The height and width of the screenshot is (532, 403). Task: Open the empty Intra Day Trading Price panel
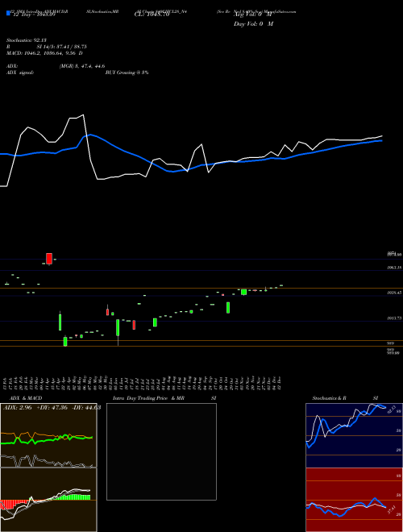[x=161, y=451]
